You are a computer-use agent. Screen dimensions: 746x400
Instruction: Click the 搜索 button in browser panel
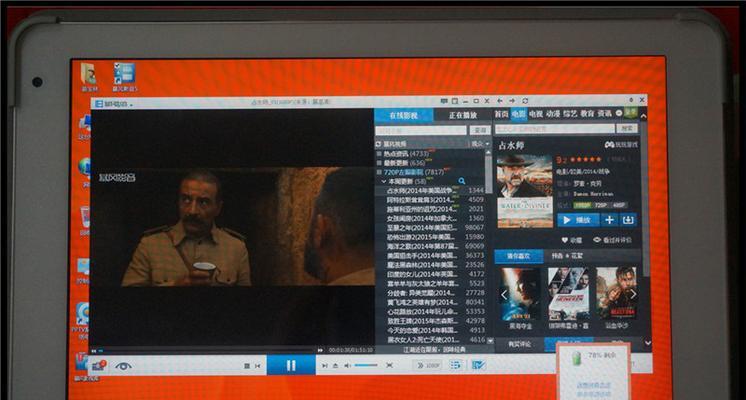tap(627, 128)
